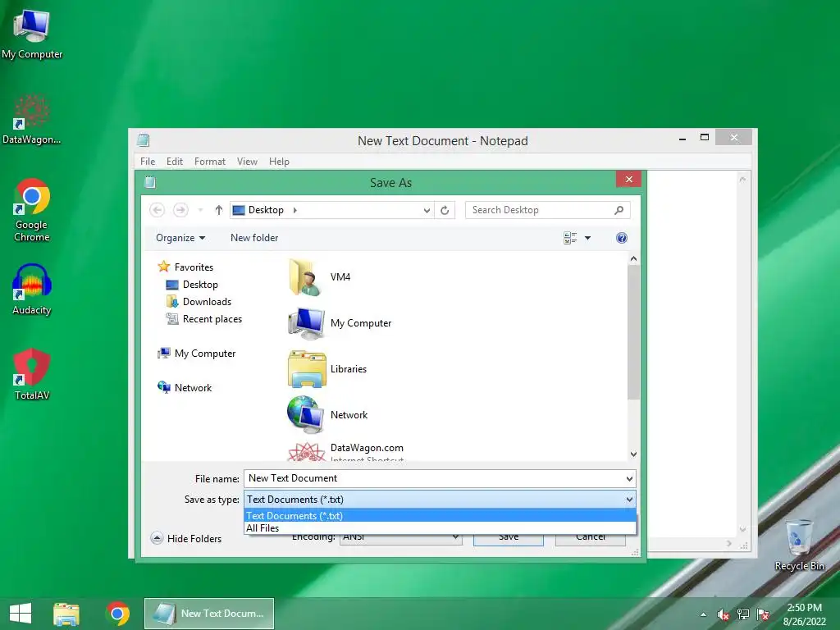Click the file list scroll up arrow
The width and height of the screenshot is (840, 630).
(633, 258)
